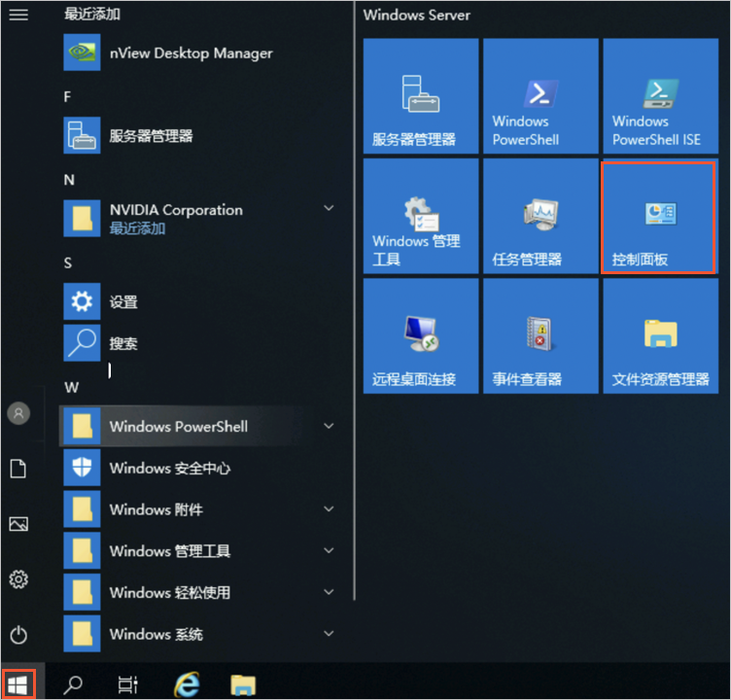Viewport: 731px width, 700px height.
Task: Launch the Windows PowerShell tile
Action: pos(540,97)
